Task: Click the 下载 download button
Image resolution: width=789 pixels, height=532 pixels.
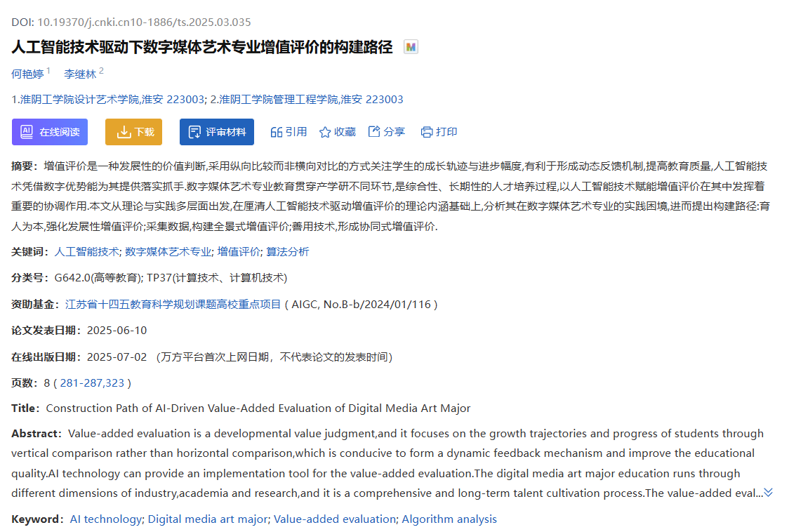Action: pyautogui.click(x=133, y=132)
